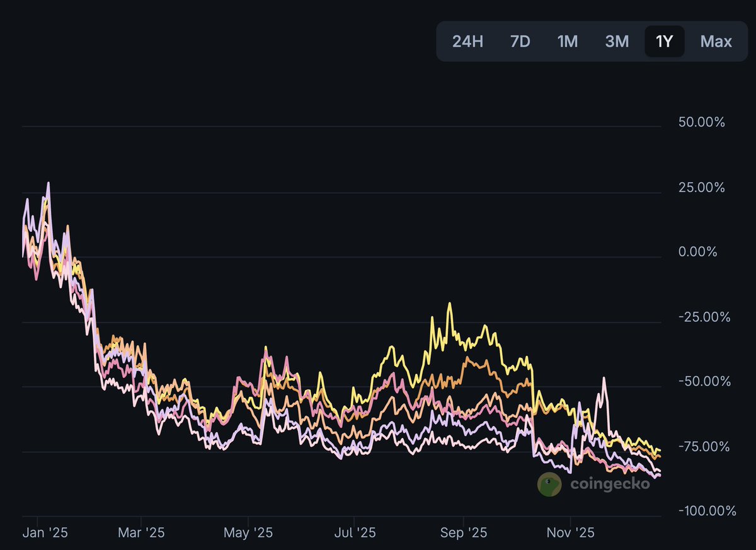Click the highlighted 1Y range button
The height and width of the screenshot is (550, 756).
click(664, 41)
